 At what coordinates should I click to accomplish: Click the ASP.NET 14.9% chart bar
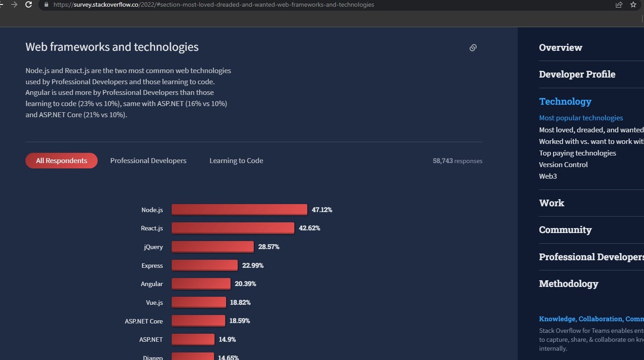click(x=193, y=340)
